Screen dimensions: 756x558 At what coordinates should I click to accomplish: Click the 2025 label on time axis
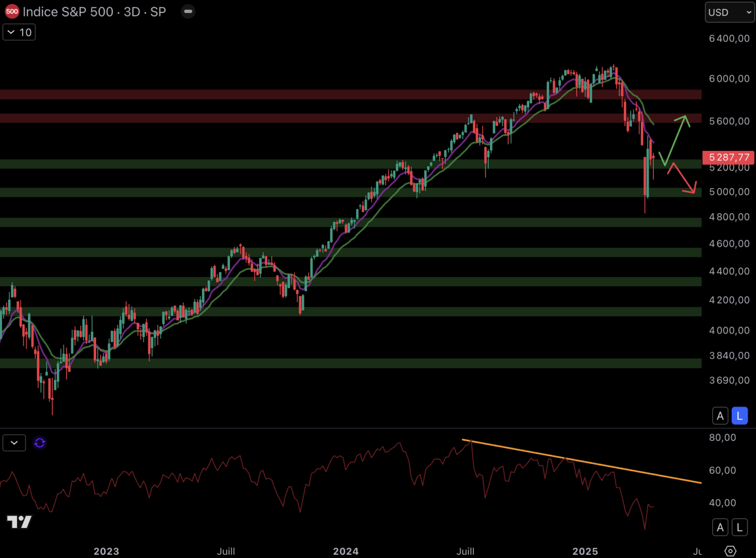click(585, 551)
